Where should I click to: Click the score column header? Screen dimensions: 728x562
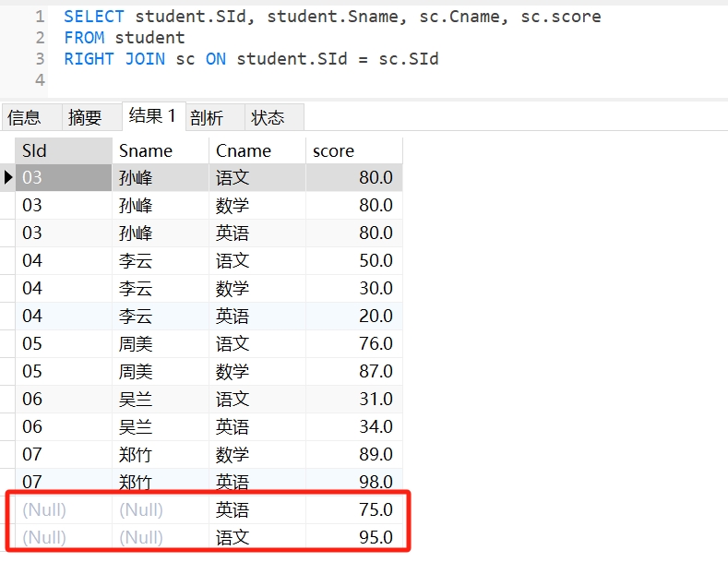353,150
